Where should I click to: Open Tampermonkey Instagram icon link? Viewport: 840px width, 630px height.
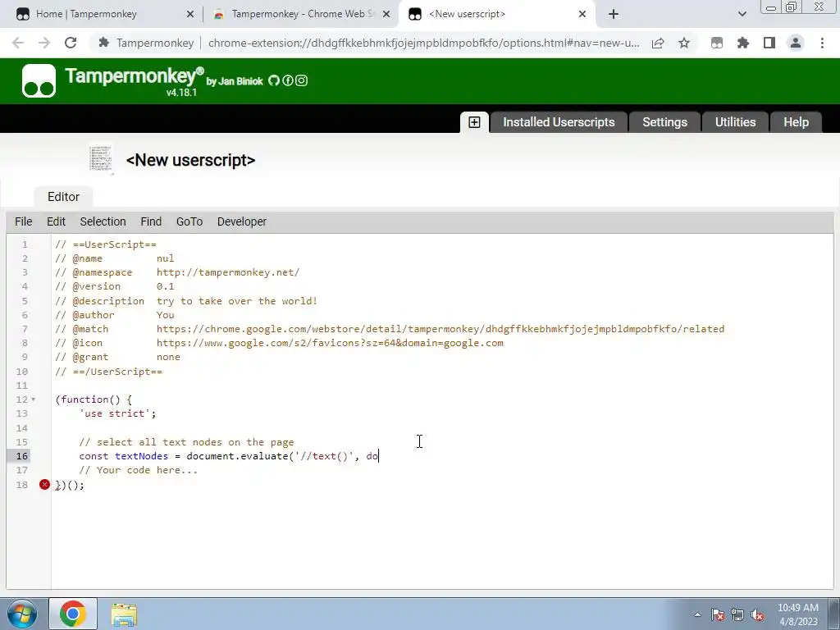point(302,80)
